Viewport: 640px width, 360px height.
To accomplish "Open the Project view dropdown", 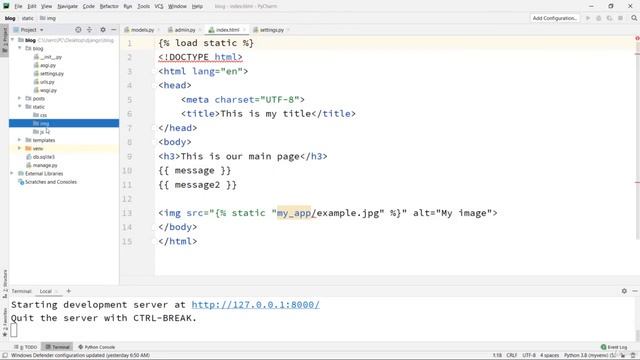I will pos(29,30).
